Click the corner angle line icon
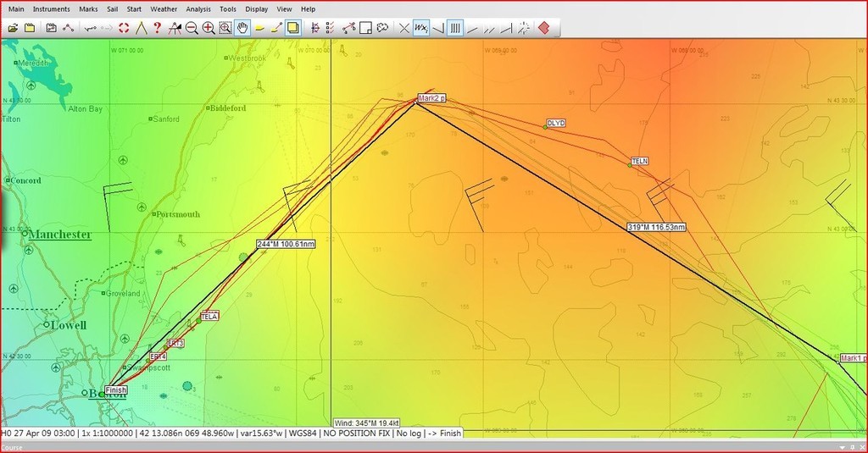 pos(438,28)
